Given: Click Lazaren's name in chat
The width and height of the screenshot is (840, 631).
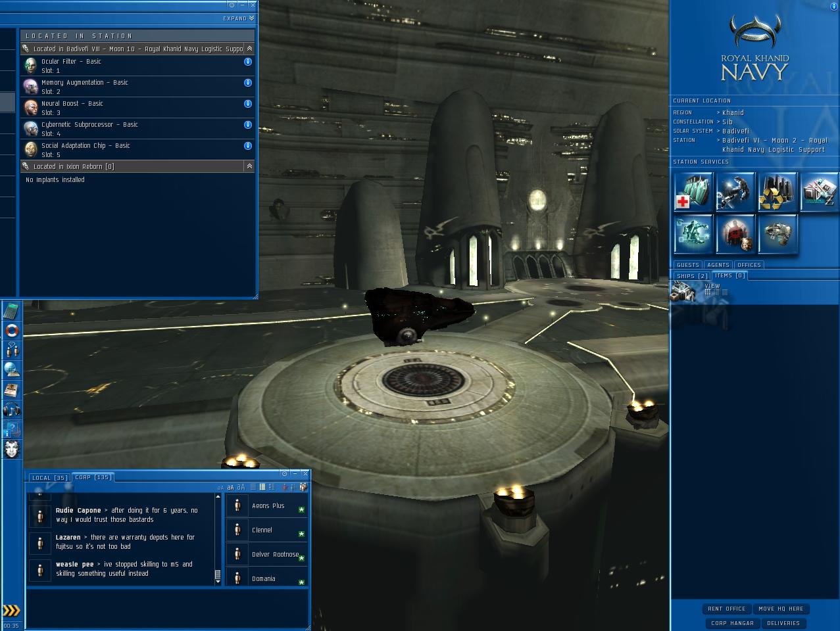Looking at the screenshot, I should (x=68, y=538).
